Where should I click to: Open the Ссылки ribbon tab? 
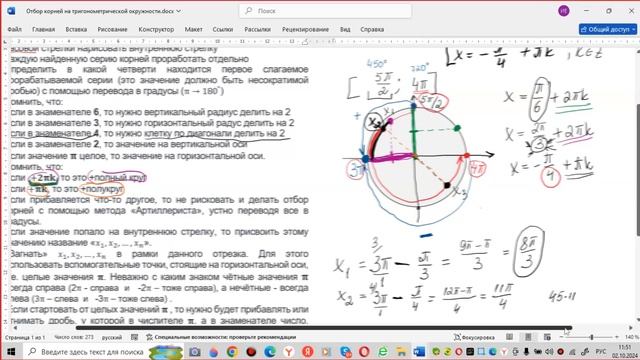pos(223,29)
